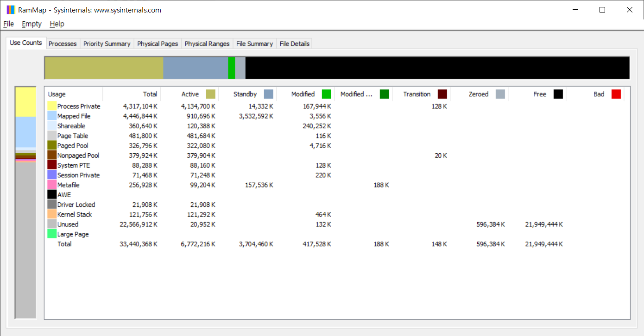This screenshot has width=644, height=336.
Task: Click the Unused free value 21,949,444 K
Action: click(544, 224)
